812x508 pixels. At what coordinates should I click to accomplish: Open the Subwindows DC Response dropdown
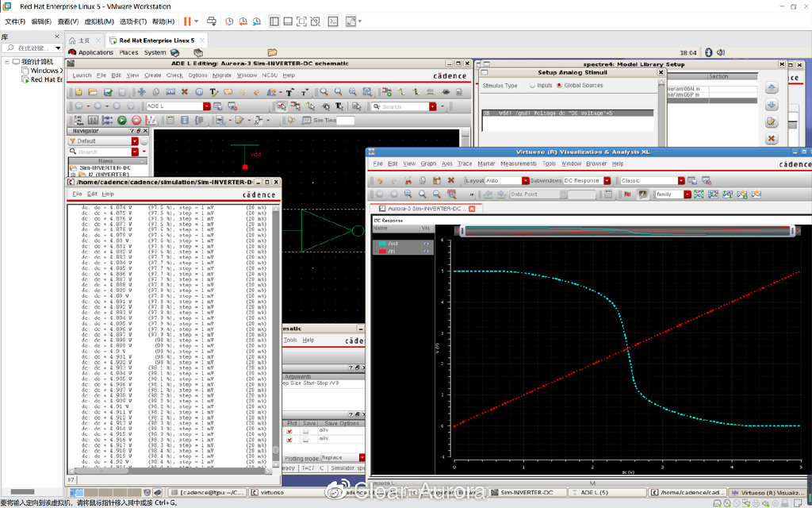(x=607, y=181)
